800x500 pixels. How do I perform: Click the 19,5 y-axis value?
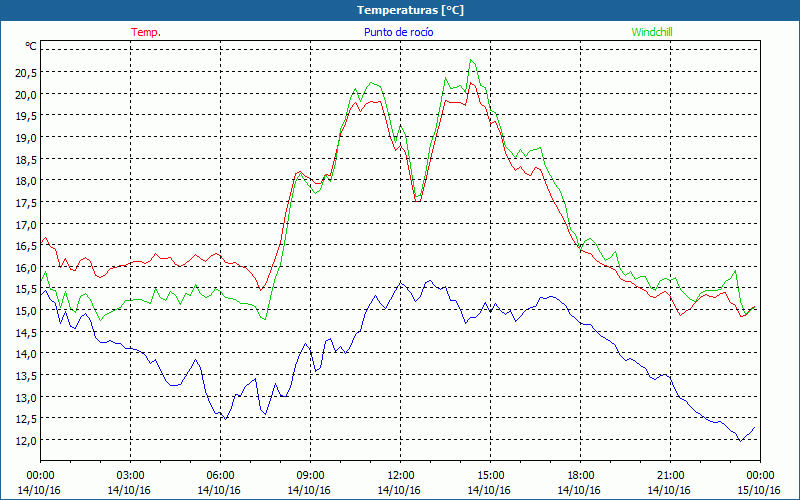coord(26,116)
